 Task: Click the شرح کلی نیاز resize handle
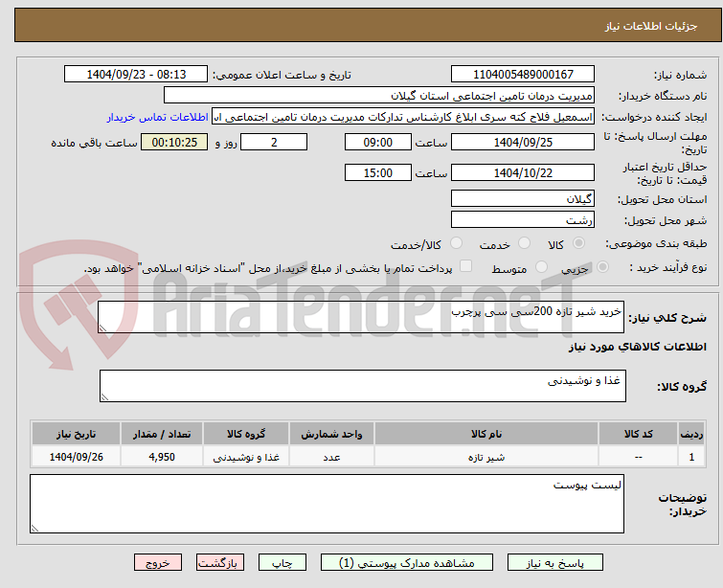(102, 328)
